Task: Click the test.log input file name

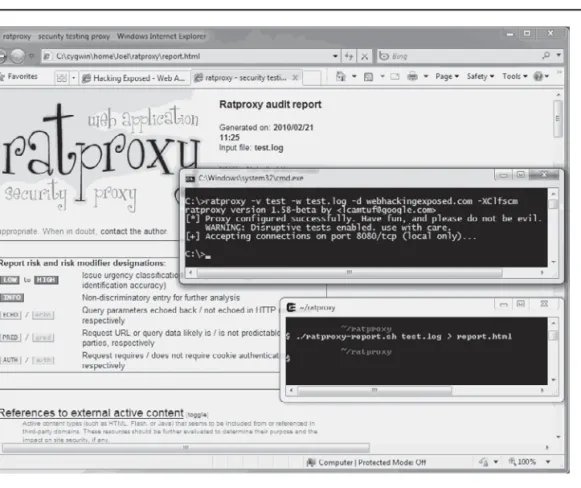Action: click(x=269, y=148)
